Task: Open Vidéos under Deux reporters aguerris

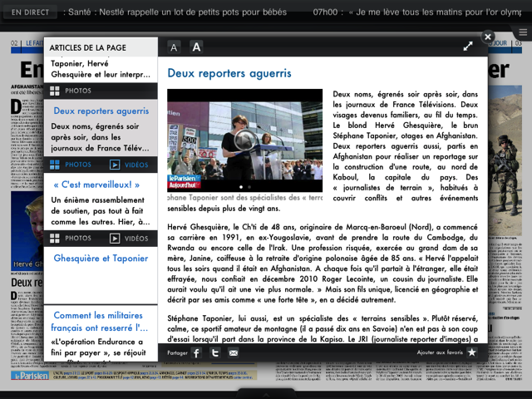Action: [129, 165]
